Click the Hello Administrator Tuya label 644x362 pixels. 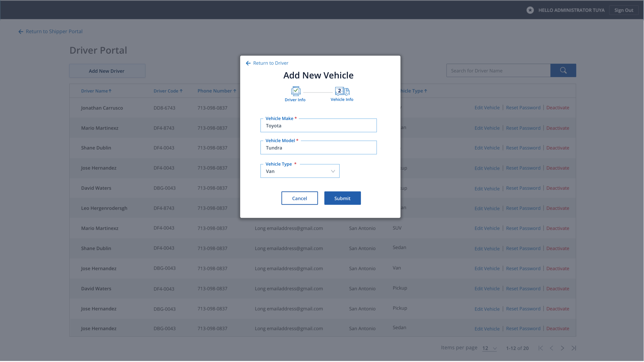pos(571,10)
